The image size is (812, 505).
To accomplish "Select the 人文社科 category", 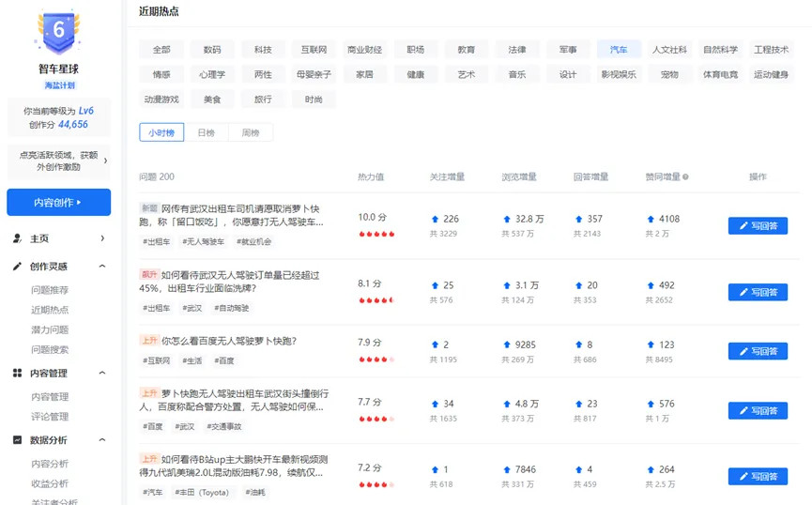I will (x=669, y=50).
